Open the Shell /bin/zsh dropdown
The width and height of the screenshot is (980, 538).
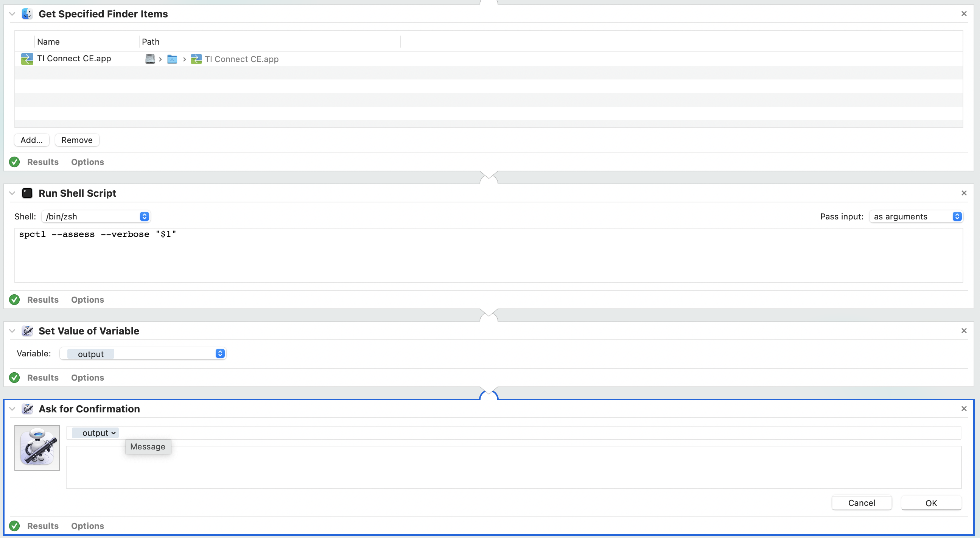(x=96, y=216)
